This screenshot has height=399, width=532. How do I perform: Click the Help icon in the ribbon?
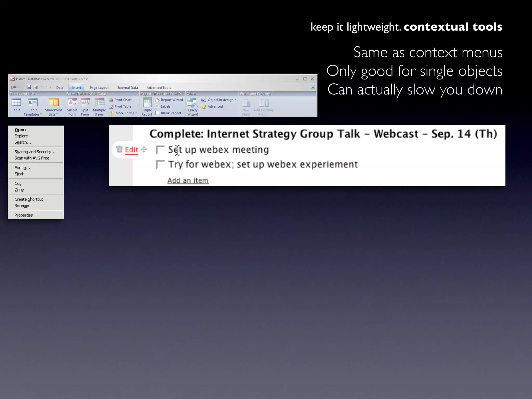pyautogui.click(x=313, y=87)
